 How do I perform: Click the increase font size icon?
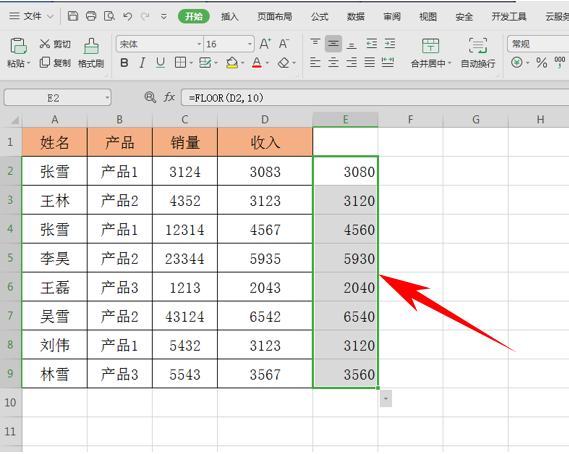tap(265, 44)
